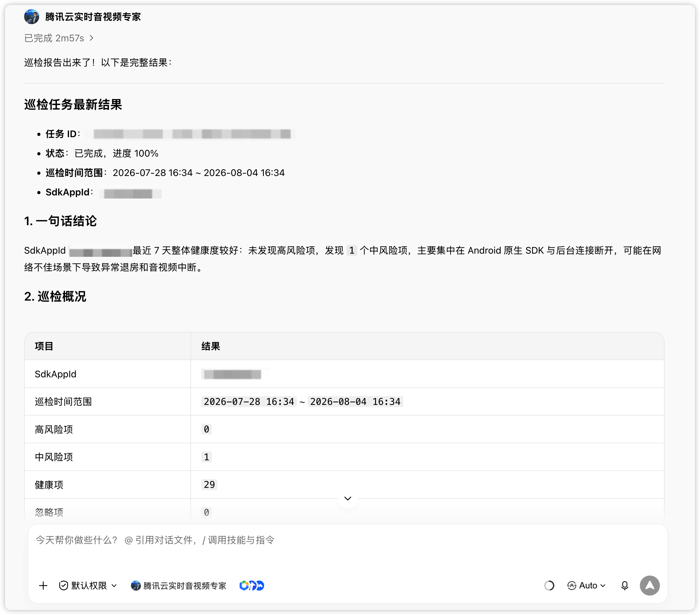Click the circular context-usage ring icon
Image resolution: width=700 pixels, height=615 pixels.
[549, 586]
